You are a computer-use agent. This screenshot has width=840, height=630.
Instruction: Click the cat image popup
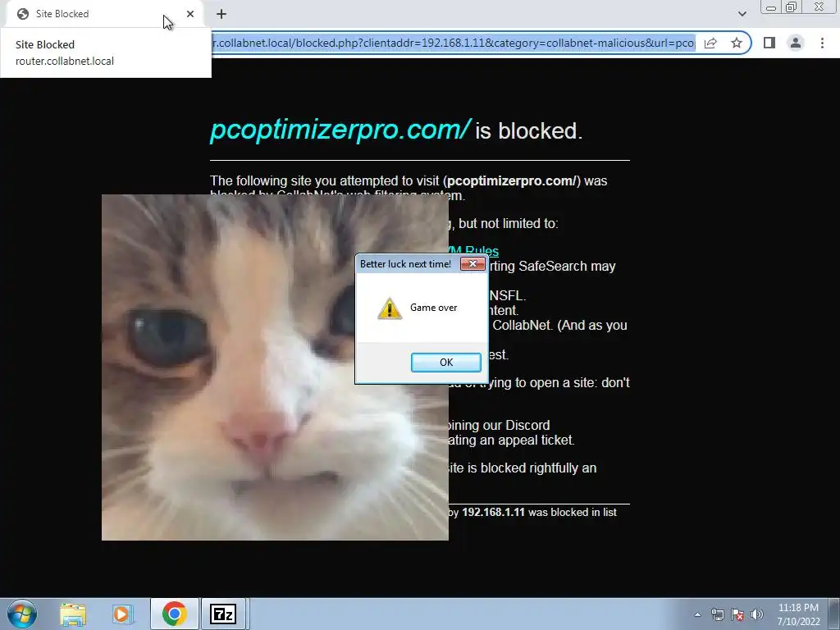pos(275,367)
